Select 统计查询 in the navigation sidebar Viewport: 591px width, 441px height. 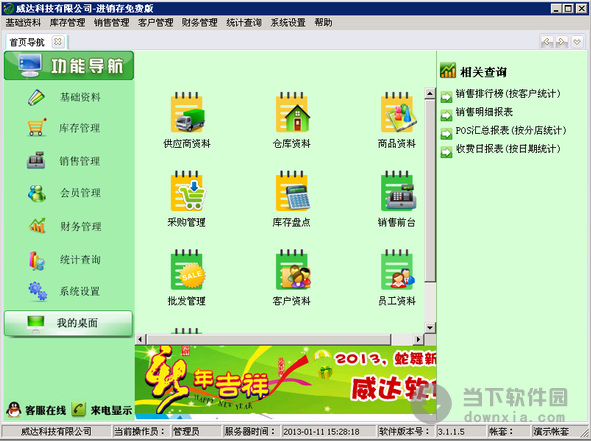point(80,260)
